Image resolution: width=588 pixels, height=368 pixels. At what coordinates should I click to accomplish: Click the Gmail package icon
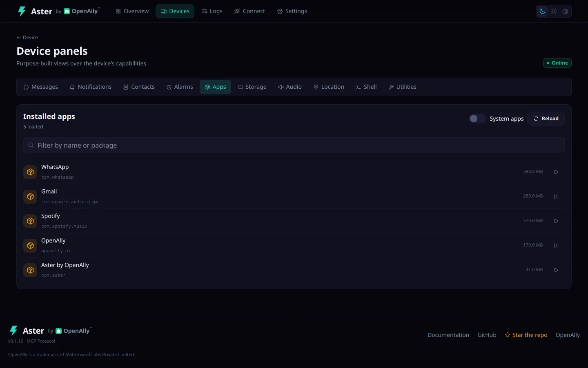(30, 197)
